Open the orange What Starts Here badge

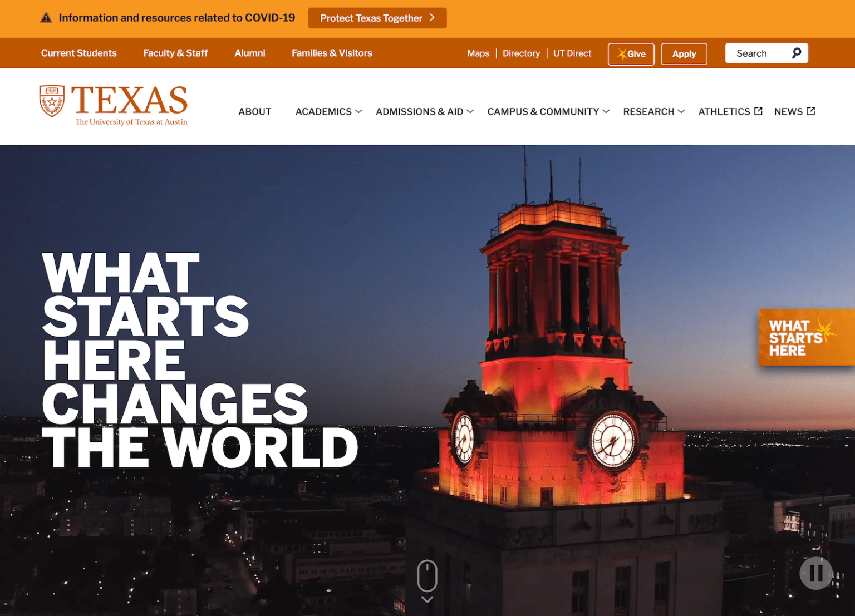(x=805, y=337)
